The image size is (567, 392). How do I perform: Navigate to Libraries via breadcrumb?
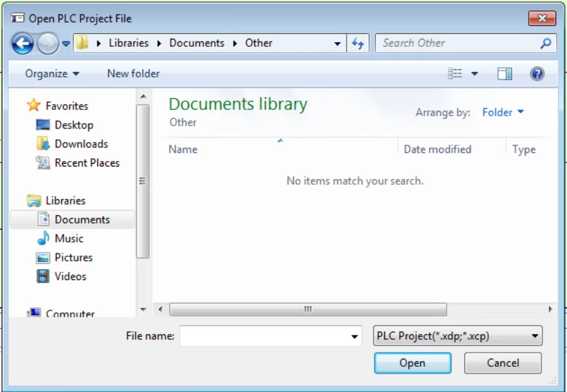point(128,43)
